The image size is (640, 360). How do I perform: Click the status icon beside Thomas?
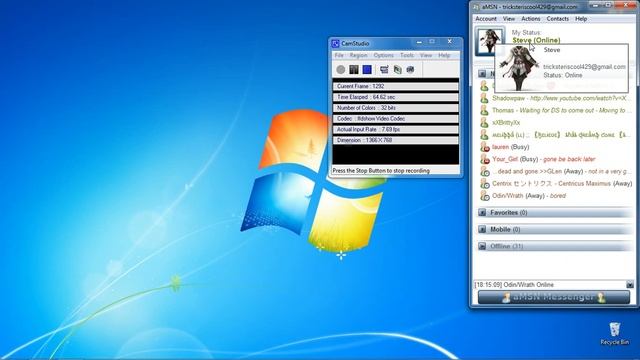[x=484, y=111]
